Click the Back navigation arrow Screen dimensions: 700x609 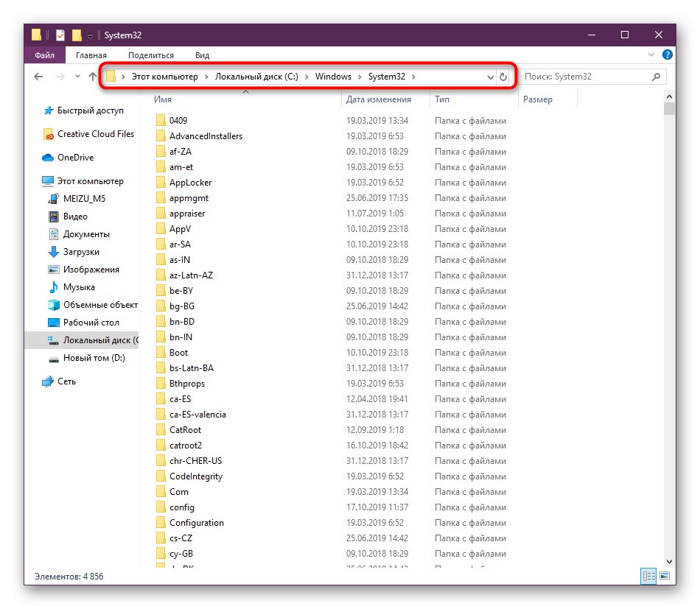coord(38,77)
